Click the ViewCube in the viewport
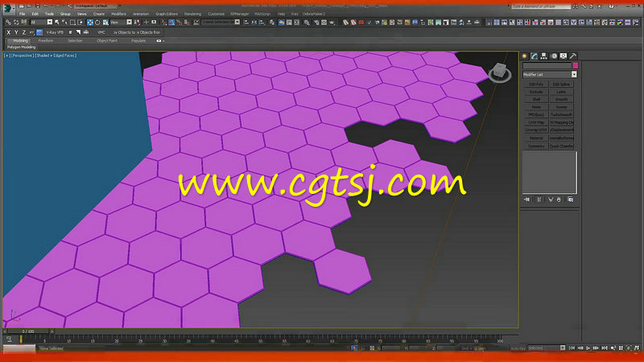The image size is (644, 362). [x=499, y=72]
